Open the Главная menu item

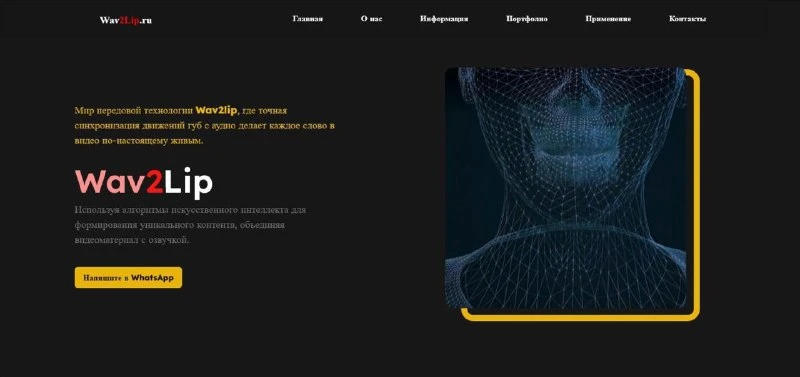pyautogui.click(x=308, y=19)
